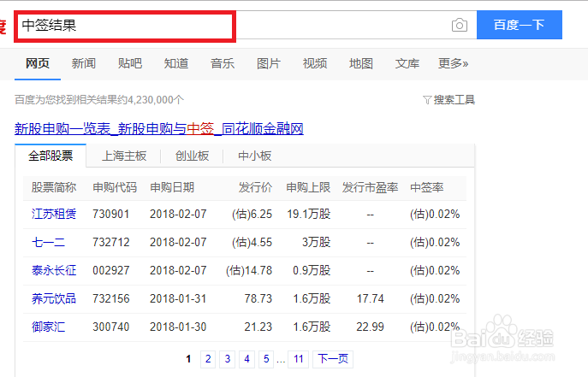The image size is (588, 377).
Task: Click the 发行价 column header
Action: pyautogui.click(x=255, y=187)
